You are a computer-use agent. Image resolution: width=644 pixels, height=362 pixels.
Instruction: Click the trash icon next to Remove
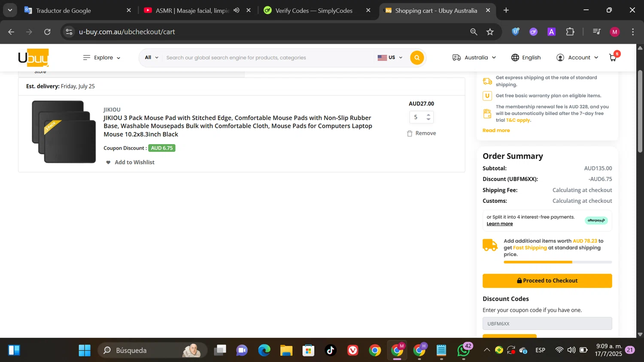pos(410,133)
